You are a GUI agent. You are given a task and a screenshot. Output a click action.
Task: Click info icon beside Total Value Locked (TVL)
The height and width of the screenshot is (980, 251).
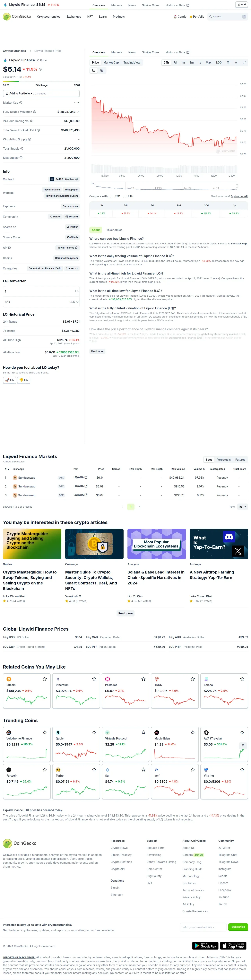(38, 130)
